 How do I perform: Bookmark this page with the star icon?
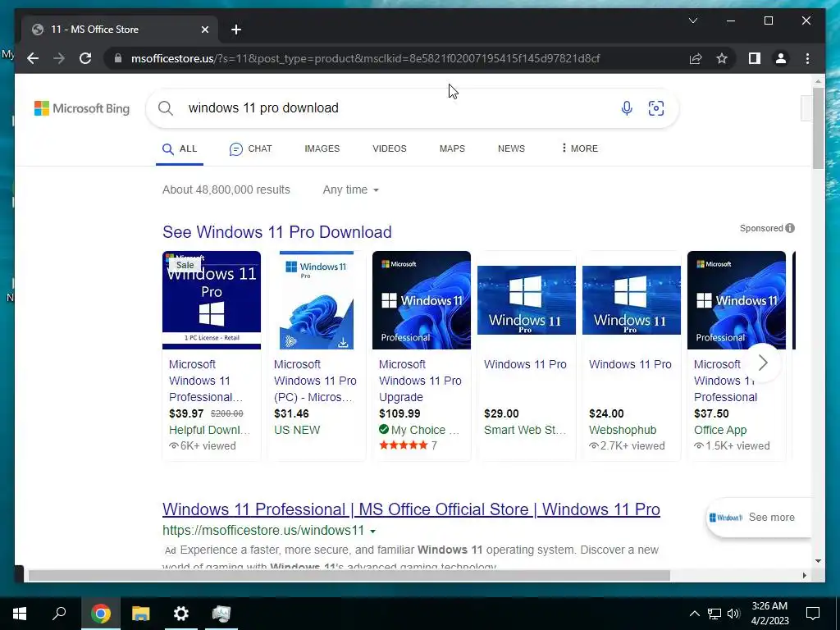[x=722, y=58]
